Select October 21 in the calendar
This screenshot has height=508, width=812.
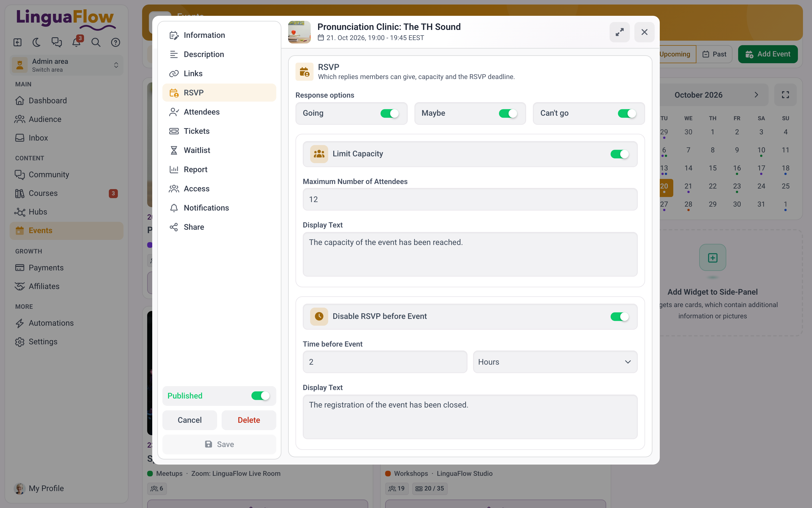(x=688, y=187)
